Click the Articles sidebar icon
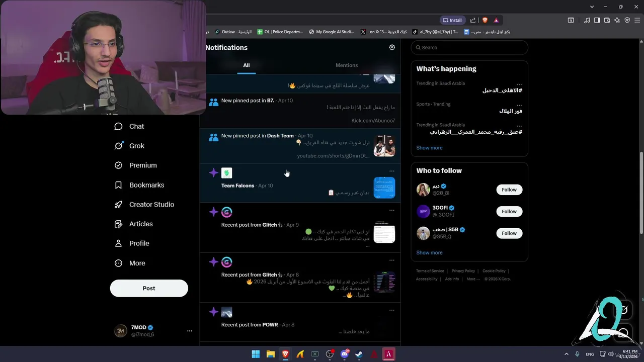644x362 pixels. [x=118, y=224]
